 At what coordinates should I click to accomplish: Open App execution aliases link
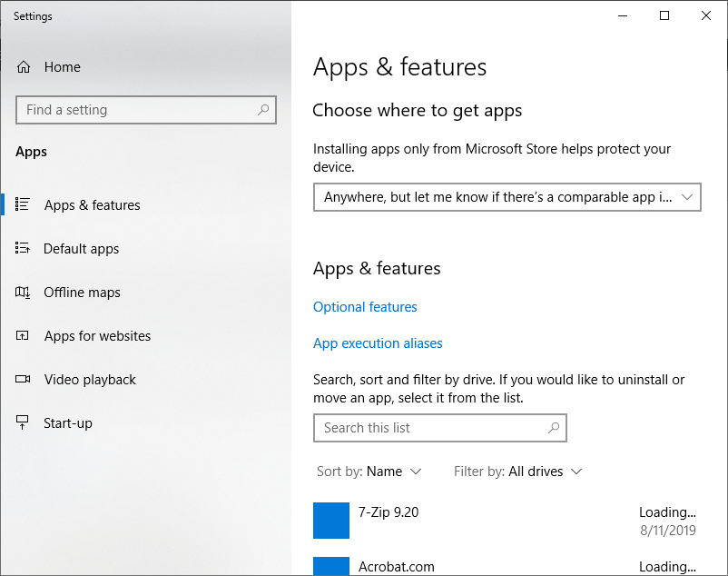(378, 343)
